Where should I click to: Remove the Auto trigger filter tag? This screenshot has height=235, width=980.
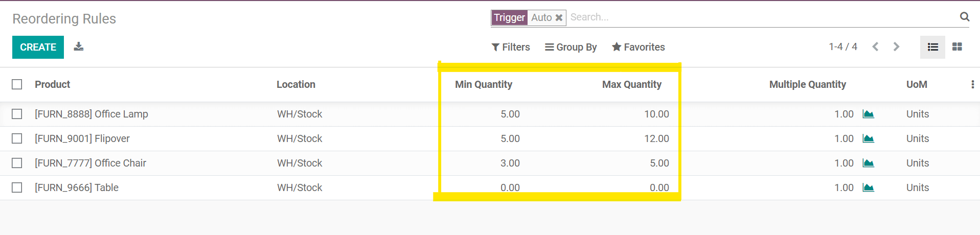pos(559,18)
